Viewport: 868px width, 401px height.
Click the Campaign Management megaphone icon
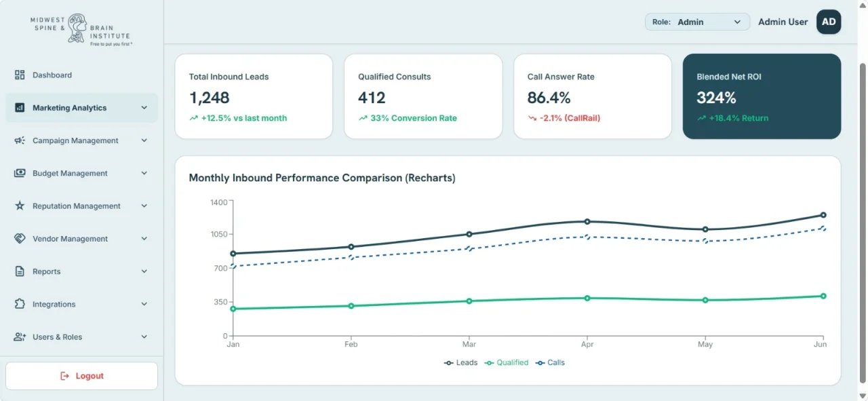pos(20,140)
